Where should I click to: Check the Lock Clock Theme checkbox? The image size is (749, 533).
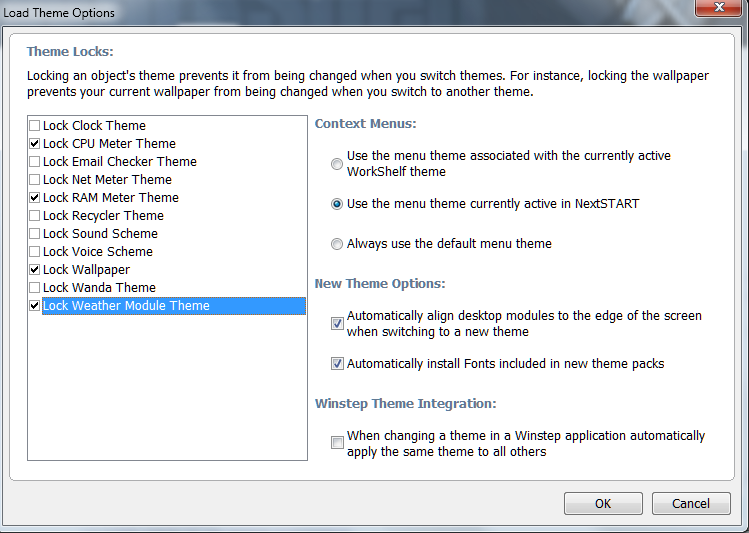click(x=35, y=126)
